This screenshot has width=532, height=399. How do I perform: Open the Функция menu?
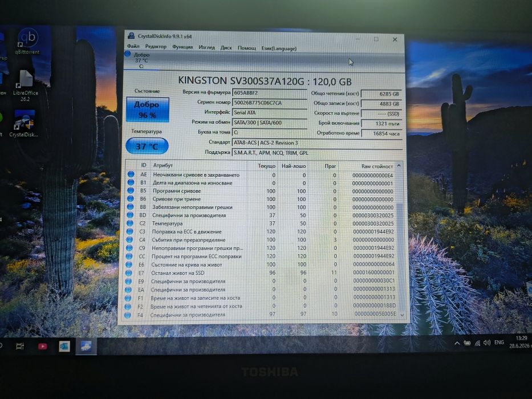tap(182, 47)
